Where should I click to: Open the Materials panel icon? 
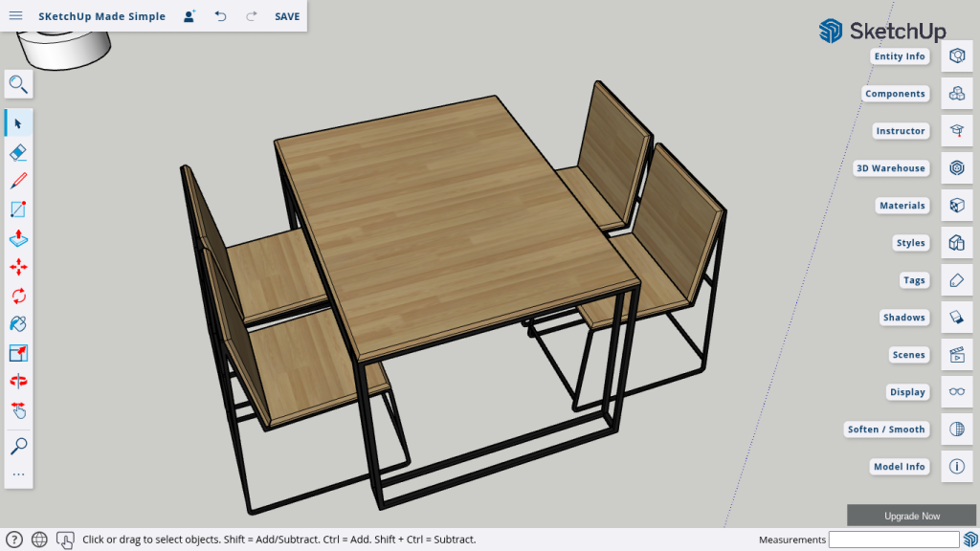pyautogui.click(x=956, y=206)
